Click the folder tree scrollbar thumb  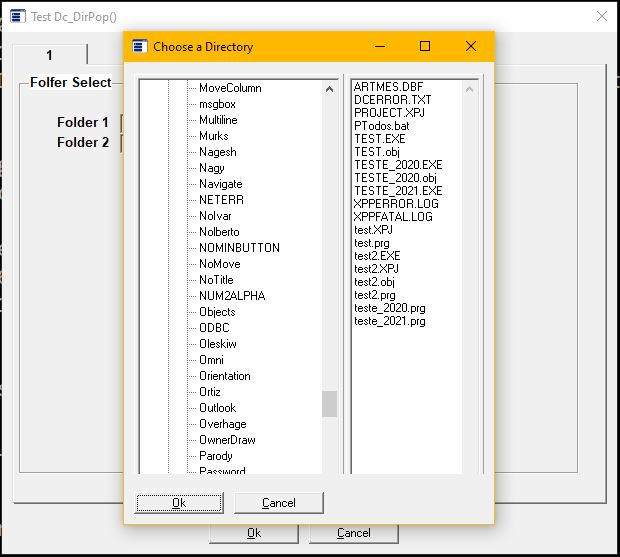pos(329,403)
